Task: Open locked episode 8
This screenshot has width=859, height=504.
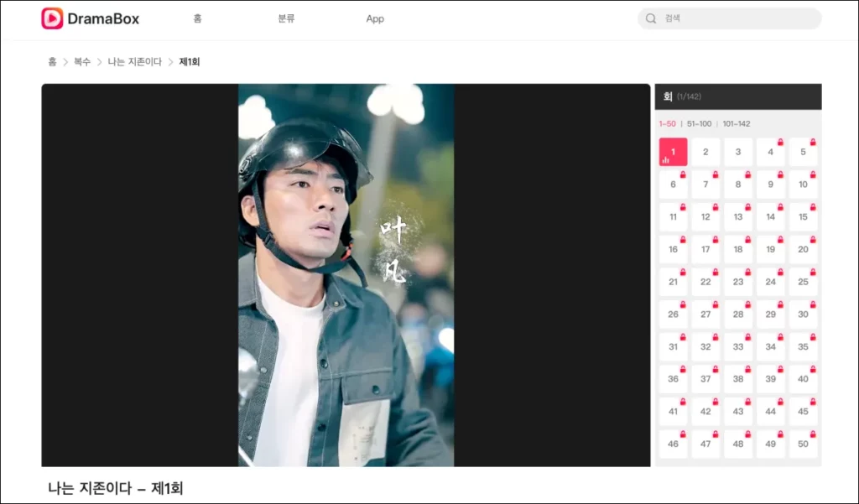Action: pos(738,184)
